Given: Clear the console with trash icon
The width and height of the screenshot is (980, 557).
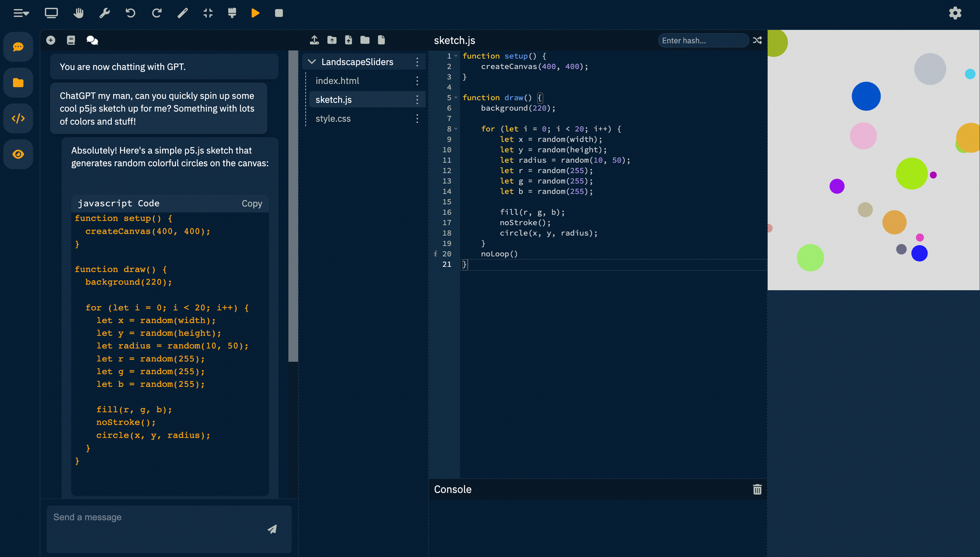Looking at the screenshot, I should coord(757,489).
